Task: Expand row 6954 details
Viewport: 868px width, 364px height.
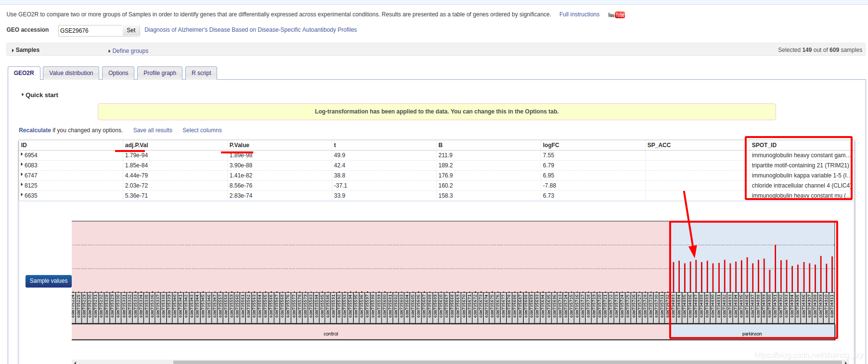Action: pyautogui.click(x=22, y=155)
